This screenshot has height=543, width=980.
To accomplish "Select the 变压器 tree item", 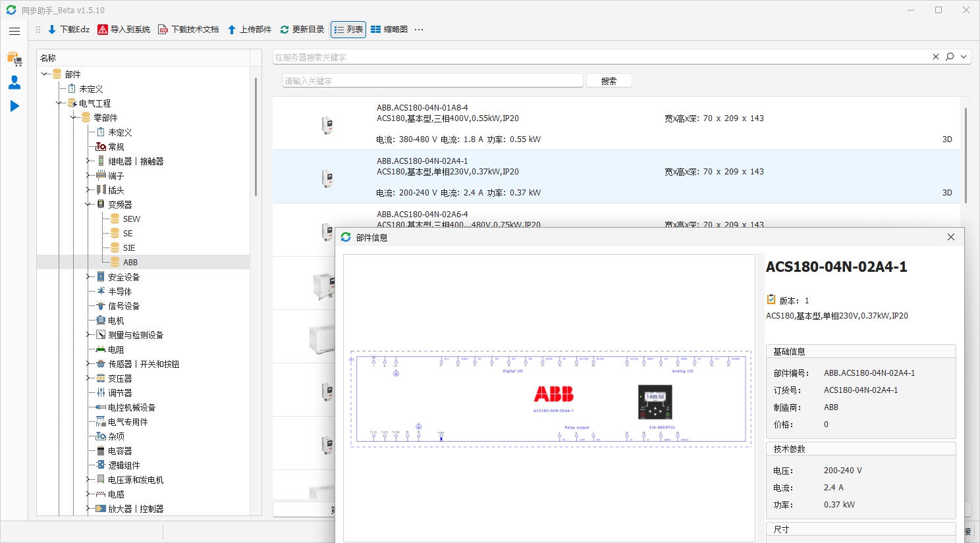I will [x=120, y=378].
